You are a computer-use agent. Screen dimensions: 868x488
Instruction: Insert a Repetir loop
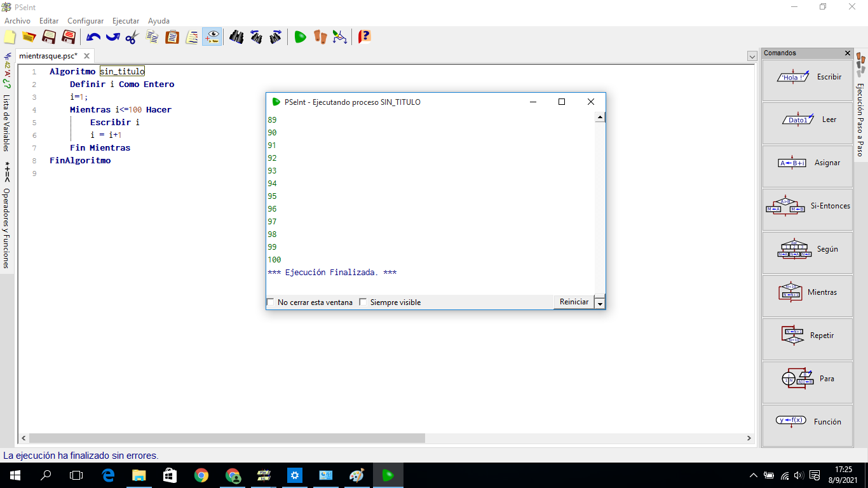[808, 339]
